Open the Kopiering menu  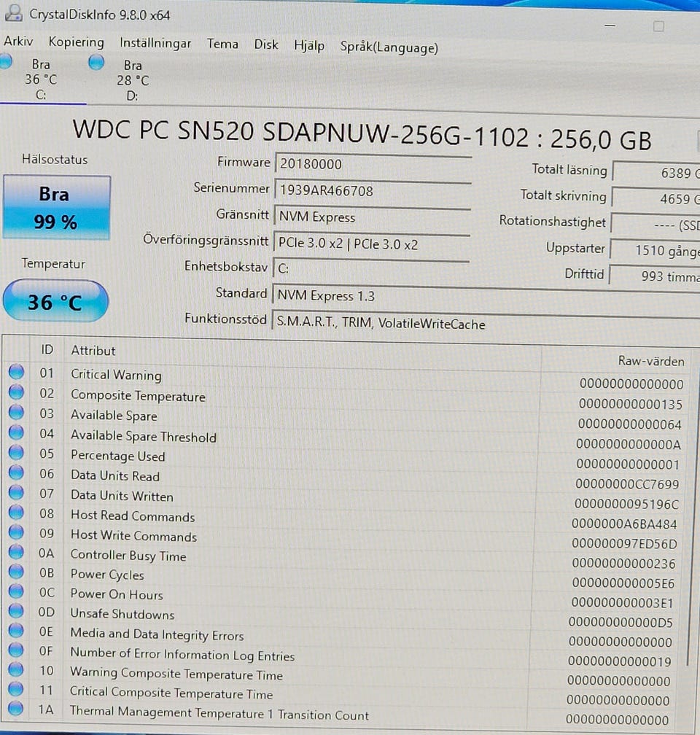[76, 42]
